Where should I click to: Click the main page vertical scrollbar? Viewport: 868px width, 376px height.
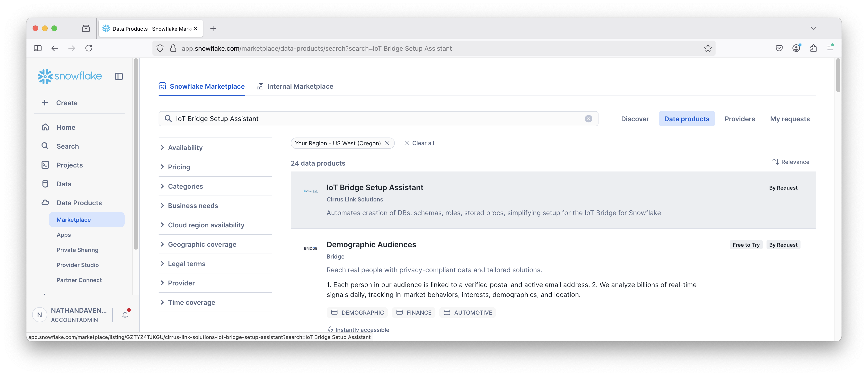(838, 75)
